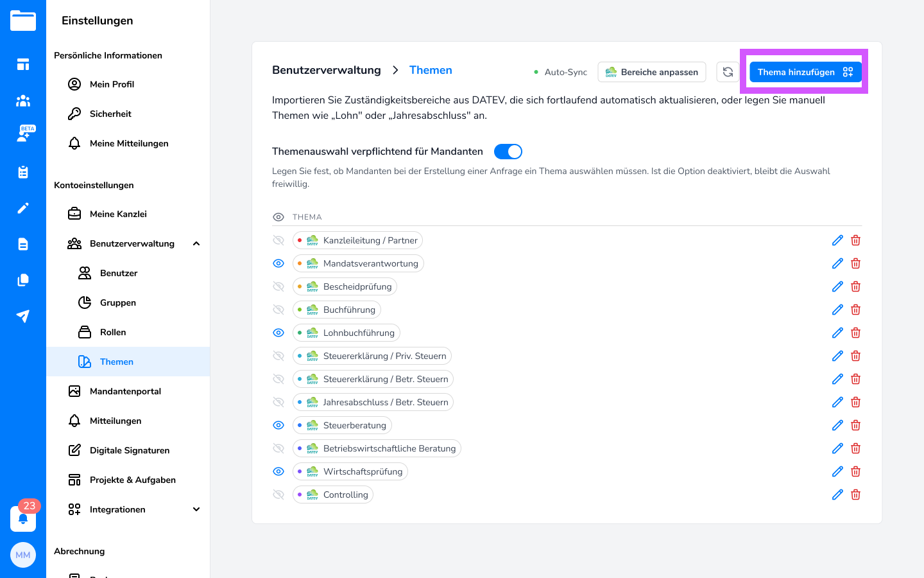Delete the Buchführung topic
The width and height of the screenshot is (924, 578).
[855, 310]
